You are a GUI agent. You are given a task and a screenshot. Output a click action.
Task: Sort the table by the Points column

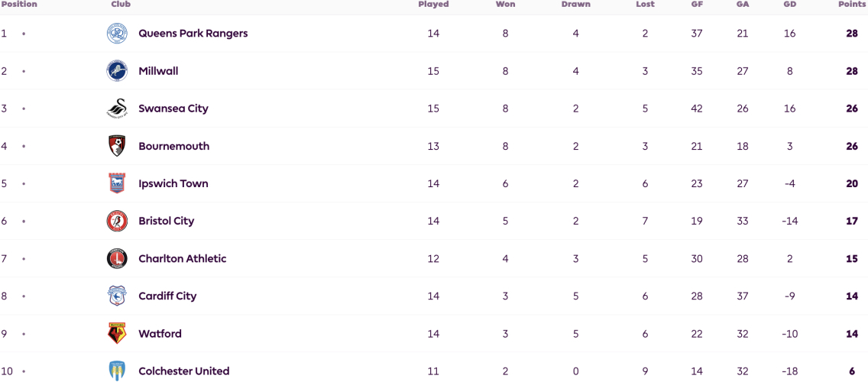click(853, 5)
